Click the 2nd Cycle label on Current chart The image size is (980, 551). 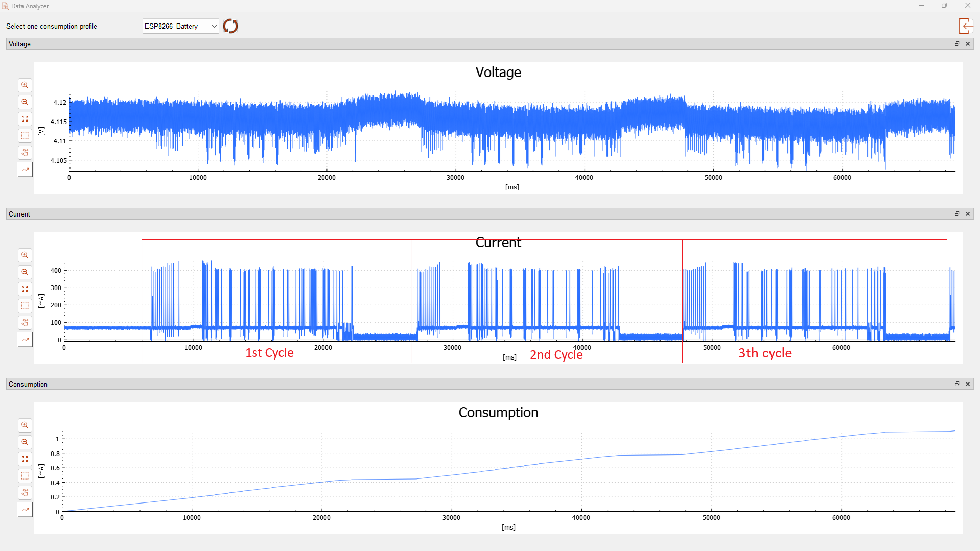tap(556, 355)
